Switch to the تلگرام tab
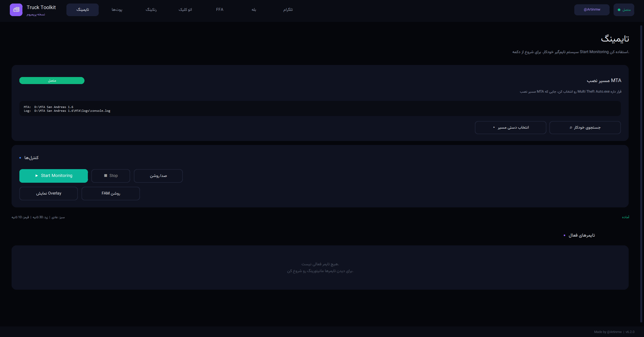 tap(288, 10)
